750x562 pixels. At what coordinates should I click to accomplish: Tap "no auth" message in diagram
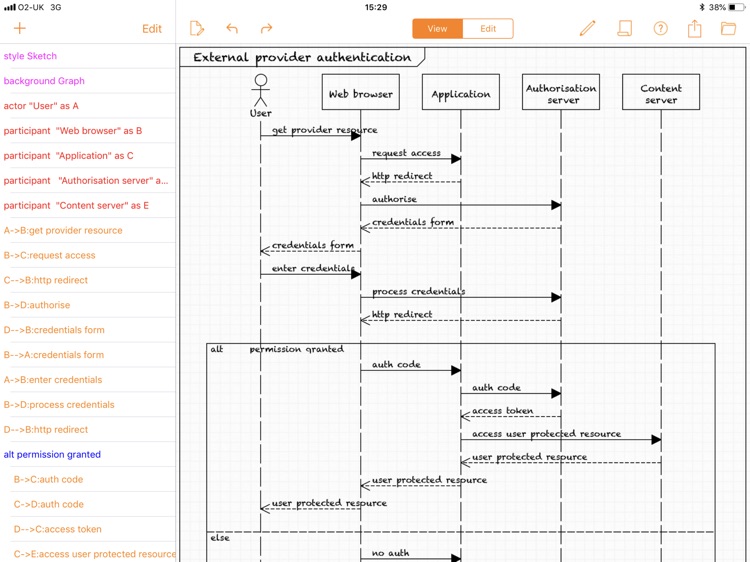[x=390, y=553]
